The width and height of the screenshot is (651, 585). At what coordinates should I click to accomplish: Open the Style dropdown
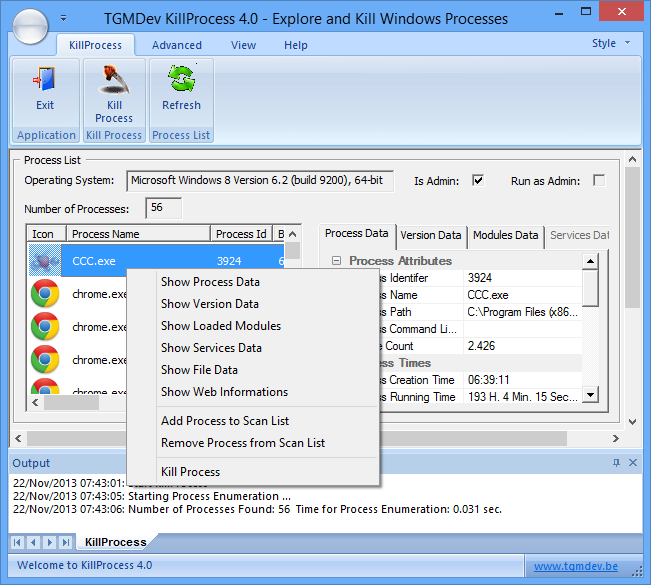[611, 43]
